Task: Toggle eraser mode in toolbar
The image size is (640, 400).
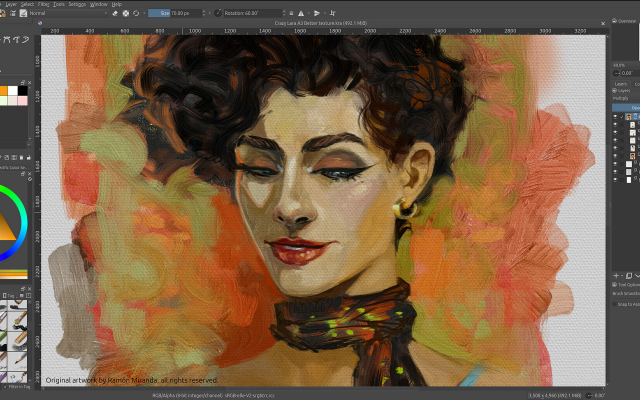Action: pos(115,13)
